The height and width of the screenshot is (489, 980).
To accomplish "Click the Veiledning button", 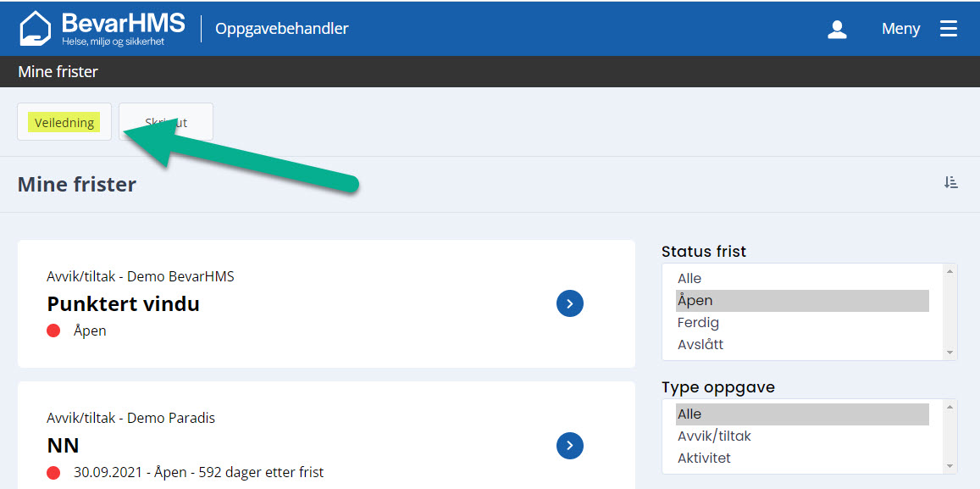I will tap(64, 122).
